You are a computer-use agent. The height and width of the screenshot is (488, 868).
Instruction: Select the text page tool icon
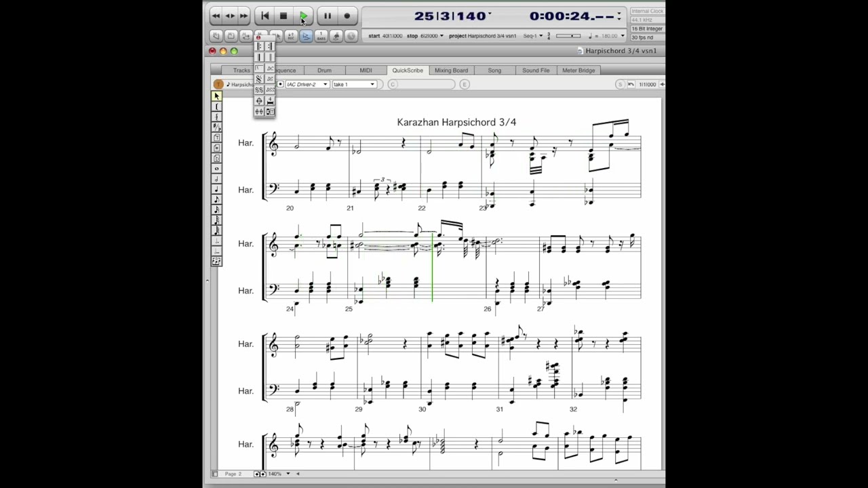point(216,136)
